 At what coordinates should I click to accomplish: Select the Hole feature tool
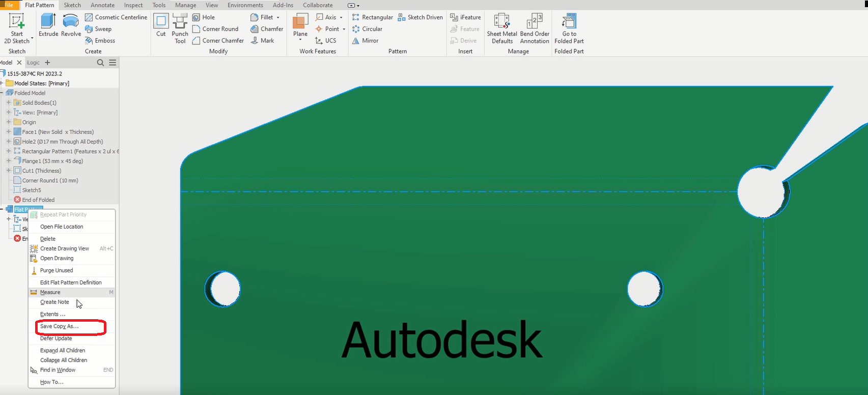(204, 17)
